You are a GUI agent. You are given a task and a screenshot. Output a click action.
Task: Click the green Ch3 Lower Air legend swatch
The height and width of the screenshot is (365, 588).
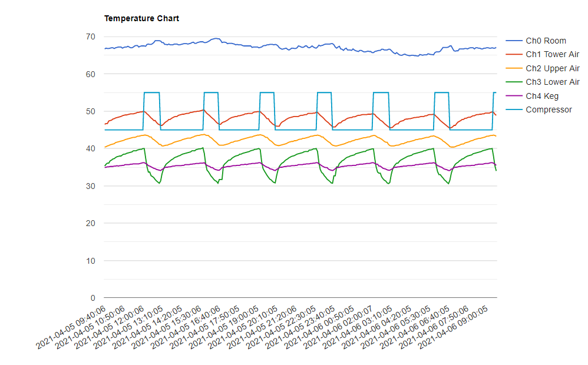514,82
